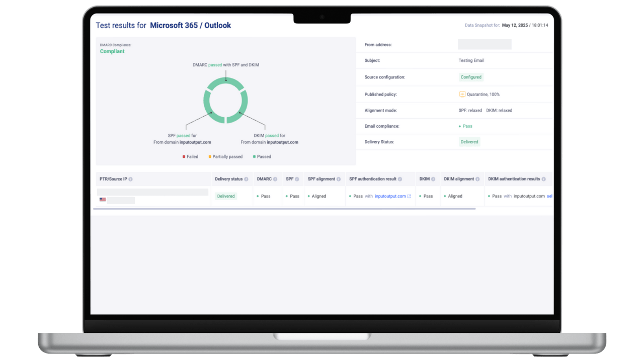The width and height of the screenshot is (644, 362).
Task: Click the info icon next to DMARC header
Action: 275,179
